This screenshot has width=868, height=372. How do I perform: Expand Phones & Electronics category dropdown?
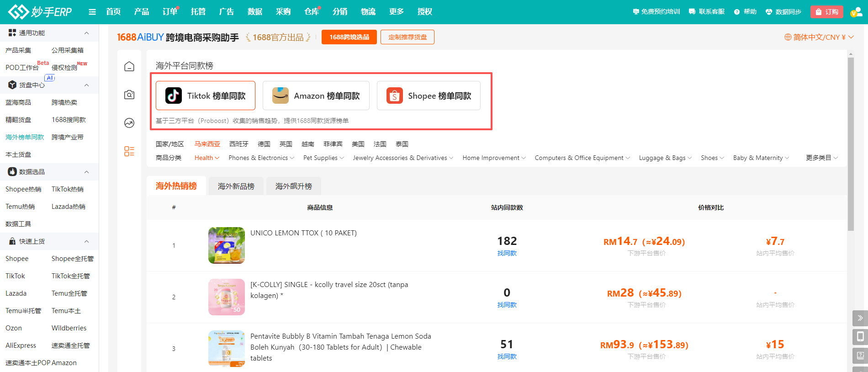click(261, 158)
